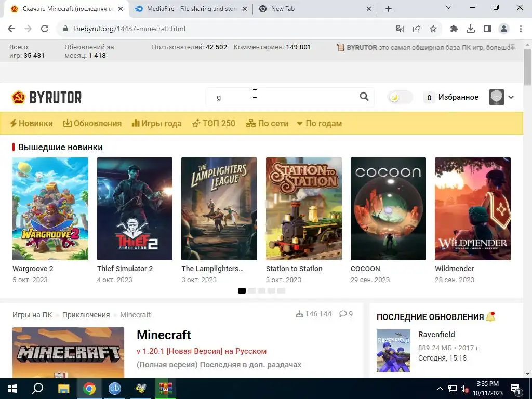Click the BYRUTOR logo
Screen dimensions: 532x399
point(46,97)
